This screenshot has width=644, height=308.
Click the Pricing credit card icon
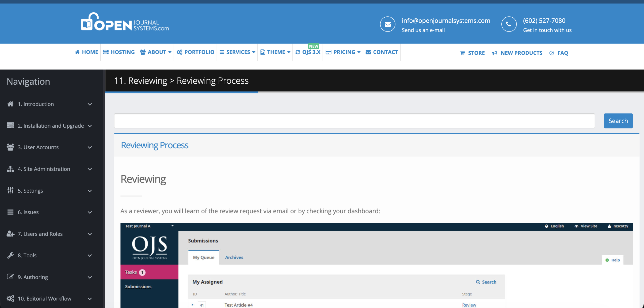point(328,52)
